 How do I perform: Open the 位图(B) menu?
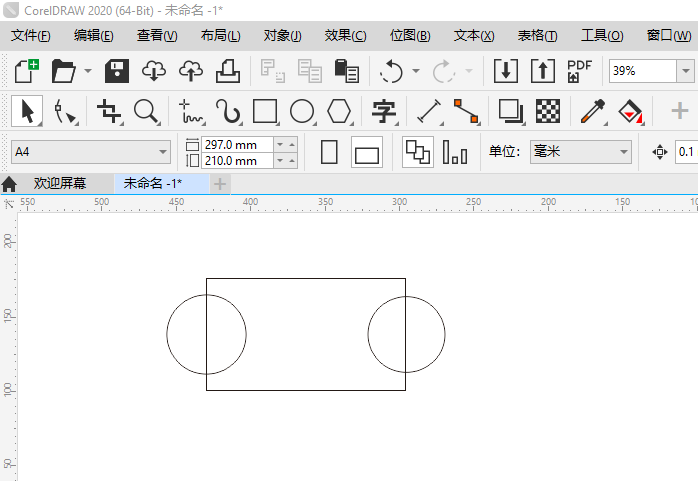tap(410, 36)
